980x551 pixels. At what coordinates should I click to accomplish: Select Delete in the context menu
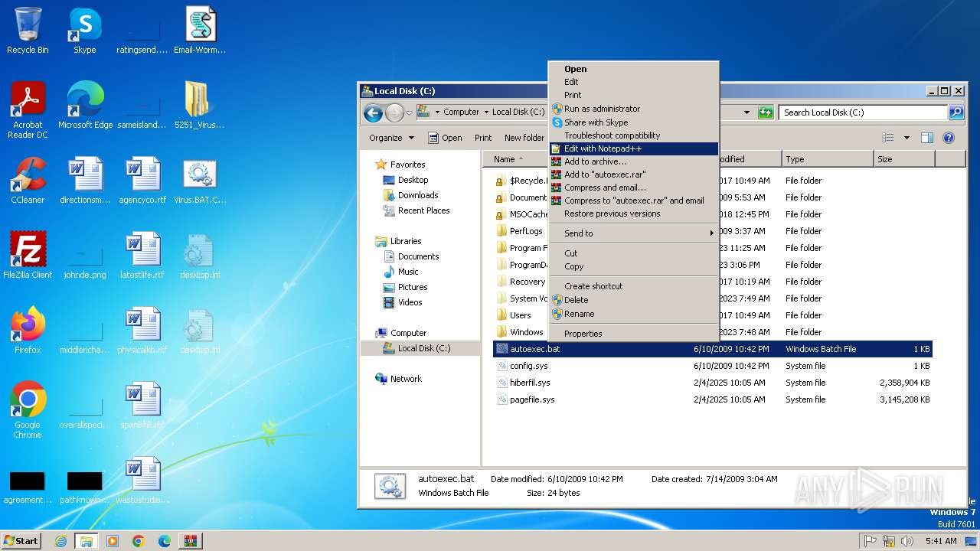point(634,300)
